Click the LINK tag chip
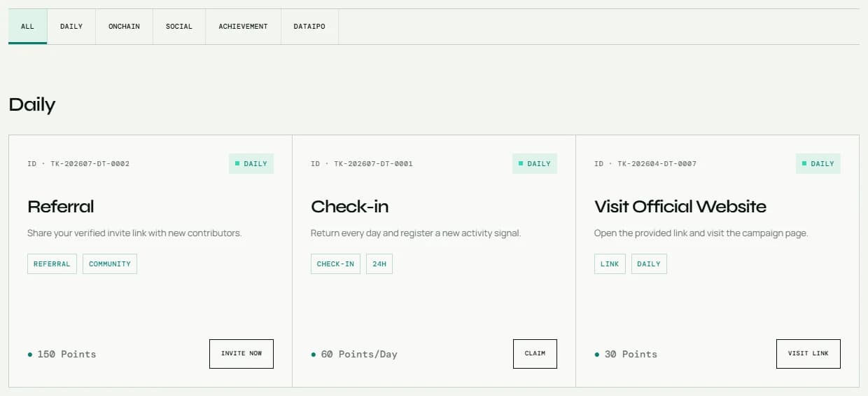Screen dimensions: 868x396 610,264
